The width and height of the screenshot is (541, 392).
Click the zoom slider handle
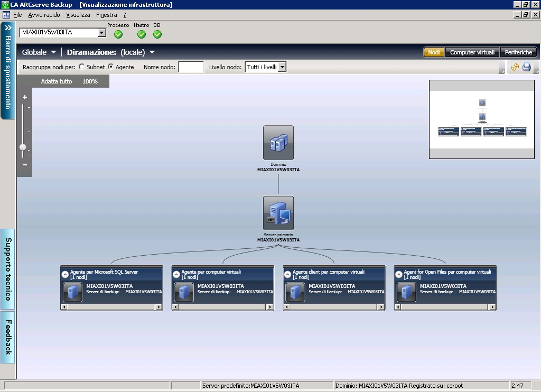23,147
